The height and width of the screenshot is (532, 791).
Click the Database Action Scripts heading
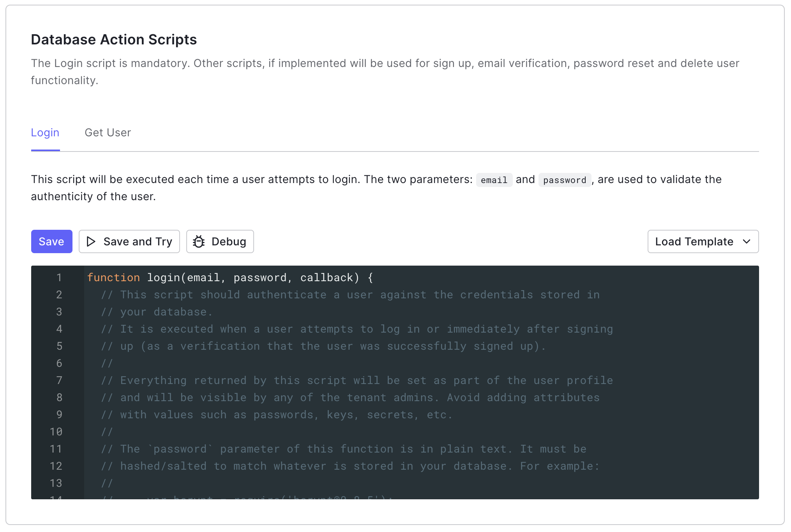114,39
